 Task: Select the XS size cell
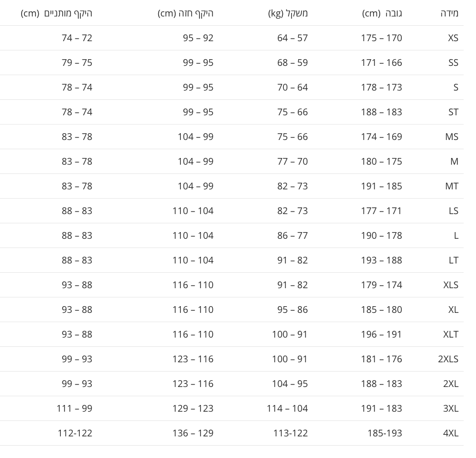pyautogui.click(x=453, y=38)
